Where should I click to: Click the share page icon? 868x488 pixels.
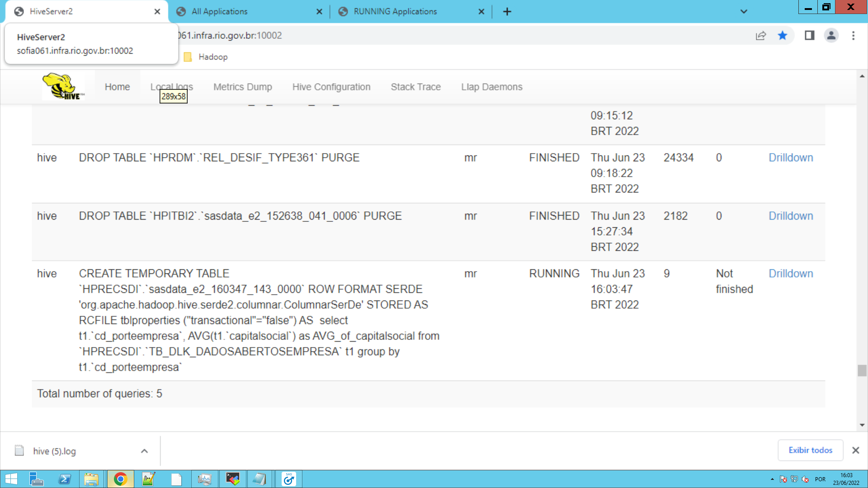tap(761, 36)
